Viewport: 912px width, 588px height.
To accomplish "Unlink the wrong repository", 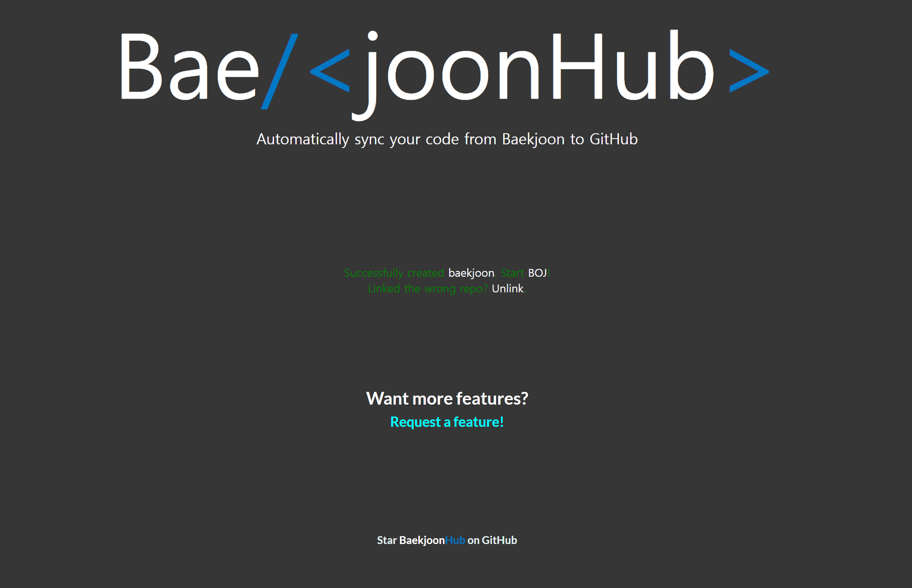I will pos(507,289).
